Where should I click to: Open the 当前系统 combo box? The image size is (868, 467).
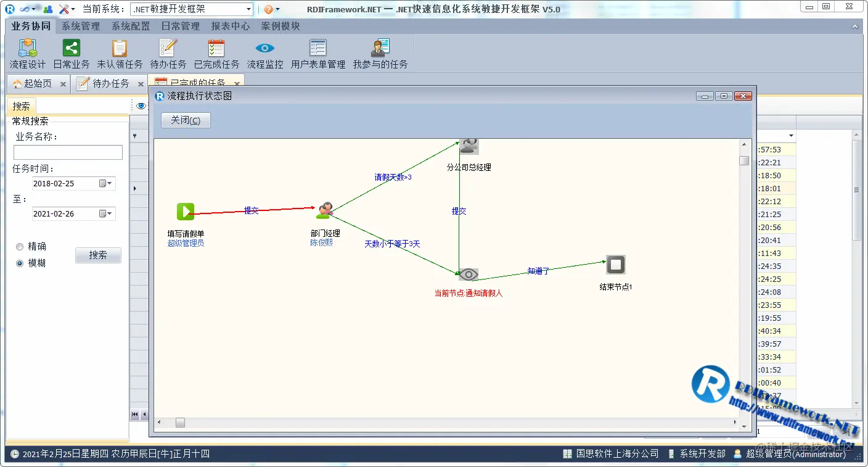pyautogui.click(x=192, y=9)
